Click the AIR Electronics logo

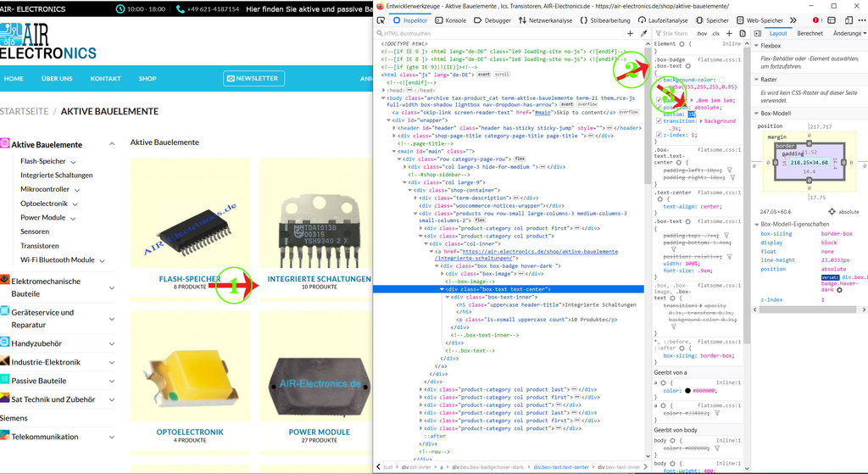[47, 41]
